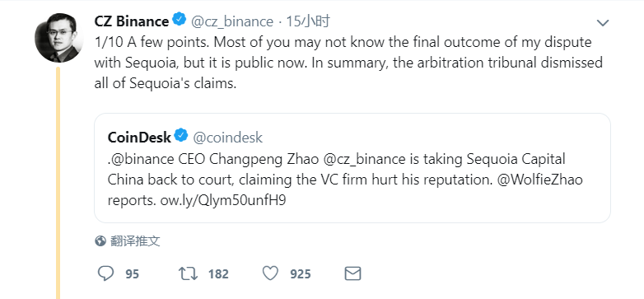This screenshot has width=644, height=299.
Task: Retweet this tweet via the retweet icon
Action: (x=188, y=273)
